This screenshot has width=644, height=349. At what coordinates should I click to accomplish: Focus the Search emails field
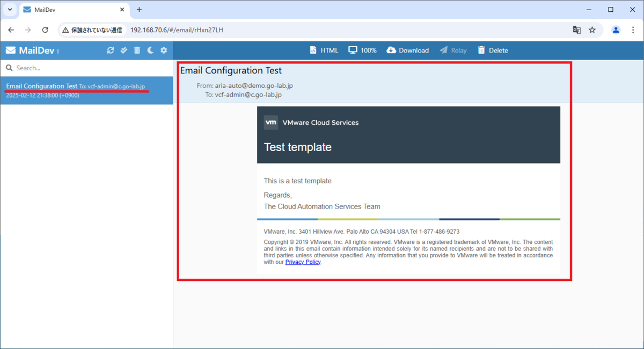(86, 68)
